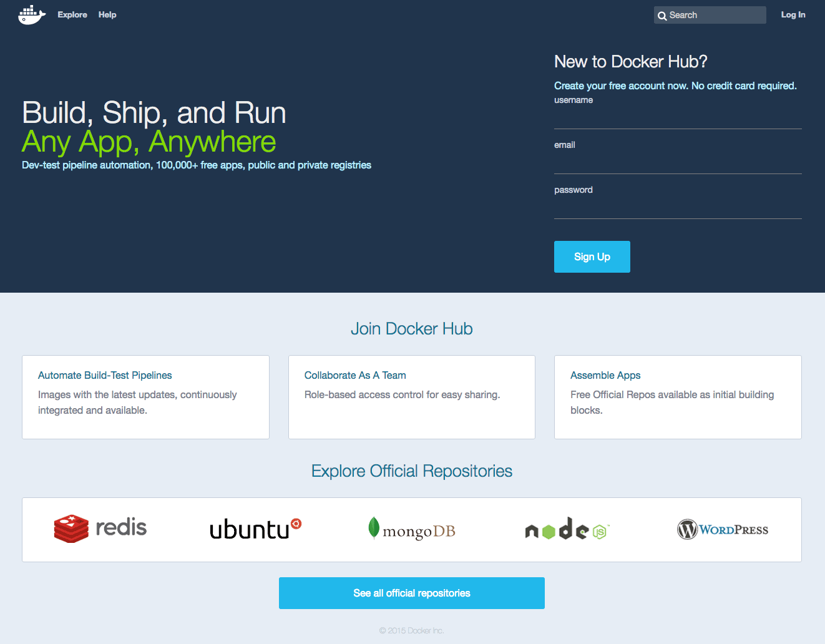Click See all official repositories

[x=411, y=593]
